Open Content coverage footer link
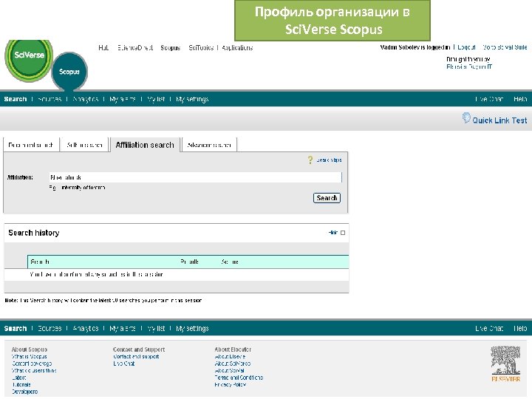The width and height of the screenshot is (532, 399). (32, 364)
